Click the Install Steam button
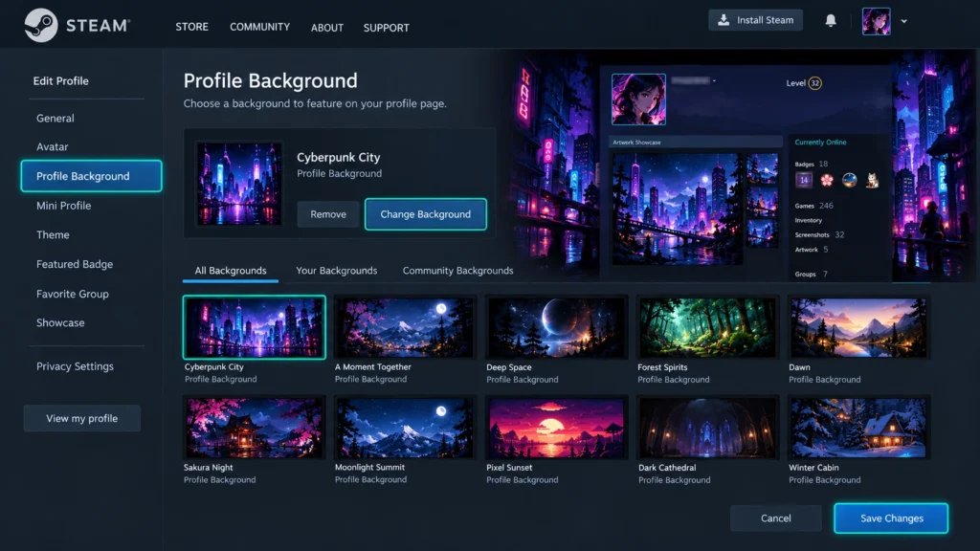Image resolution: width=980 pixels, height=551 pixels. coord(756,20)
